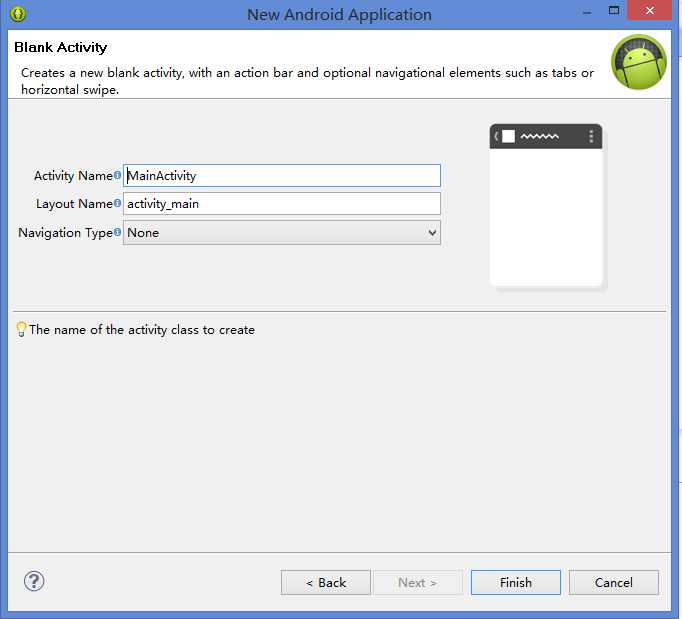Click the 'Activity Name' label
This screenshot has height=619, width=682.
click(73, 176)
